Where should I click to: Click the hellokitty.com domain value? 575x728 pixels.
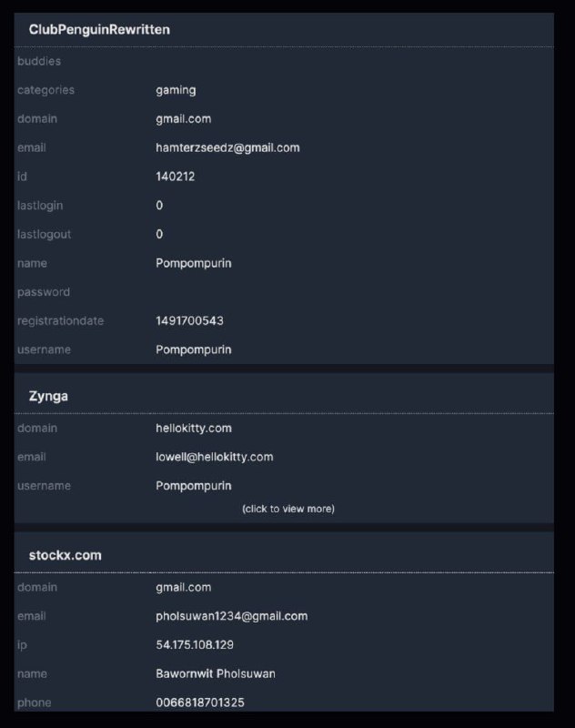tap(194, 428)
